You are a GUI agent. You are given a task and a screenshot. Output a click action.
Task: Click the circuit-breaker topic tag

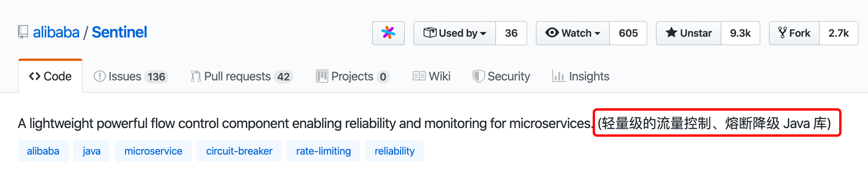239,151
